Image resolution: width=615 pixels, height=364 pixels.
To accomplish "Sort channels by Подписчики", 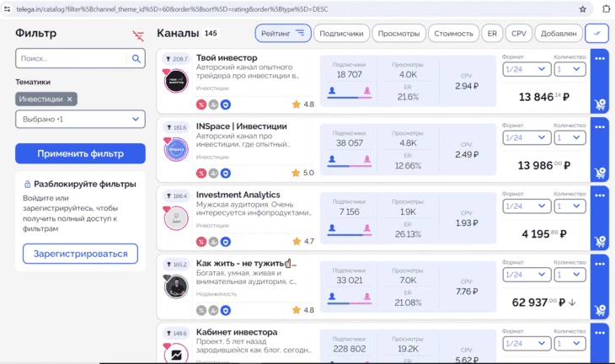I will (x=341, y=34).
